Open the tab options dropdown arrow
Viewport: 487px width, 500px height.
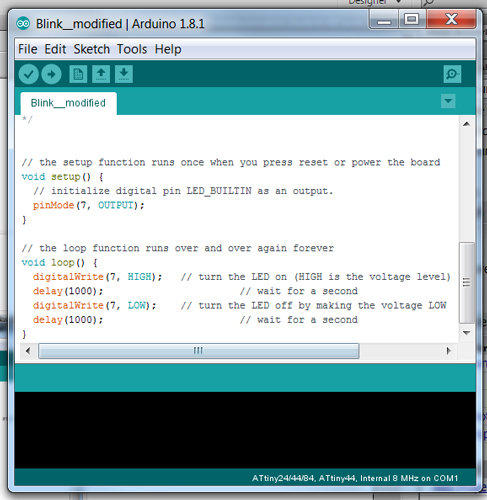(448, 101)
